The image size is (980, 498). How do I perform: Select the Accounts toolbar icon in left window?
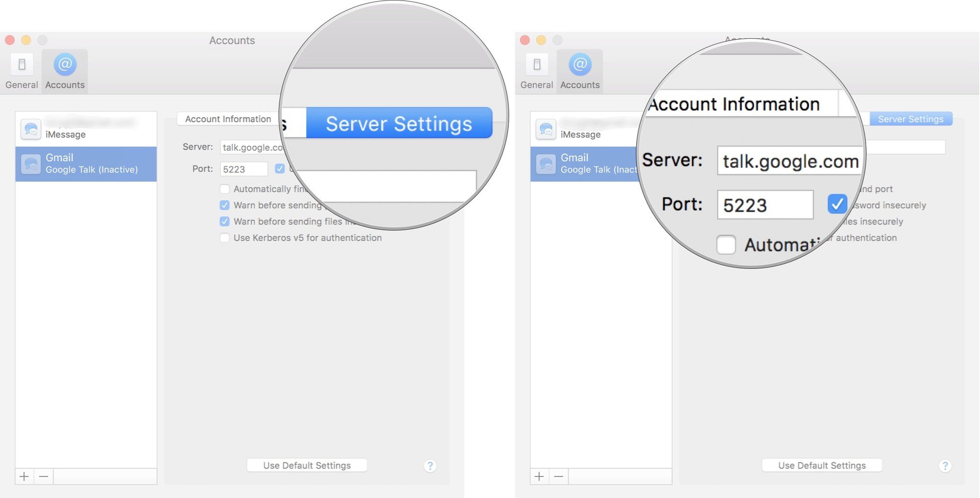pyautogui.click(x=65, y=72)
